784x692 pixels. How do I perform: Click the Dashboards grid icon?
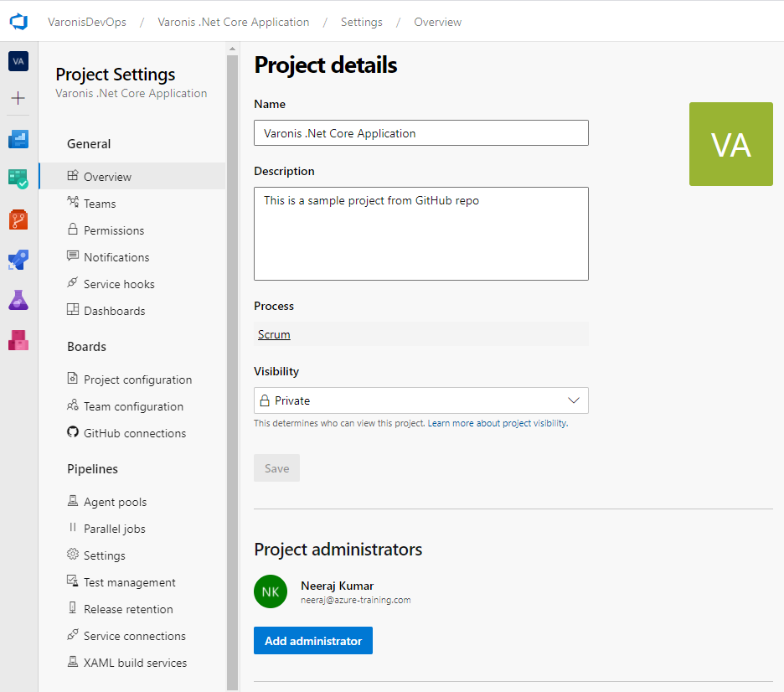click(73, 309)
